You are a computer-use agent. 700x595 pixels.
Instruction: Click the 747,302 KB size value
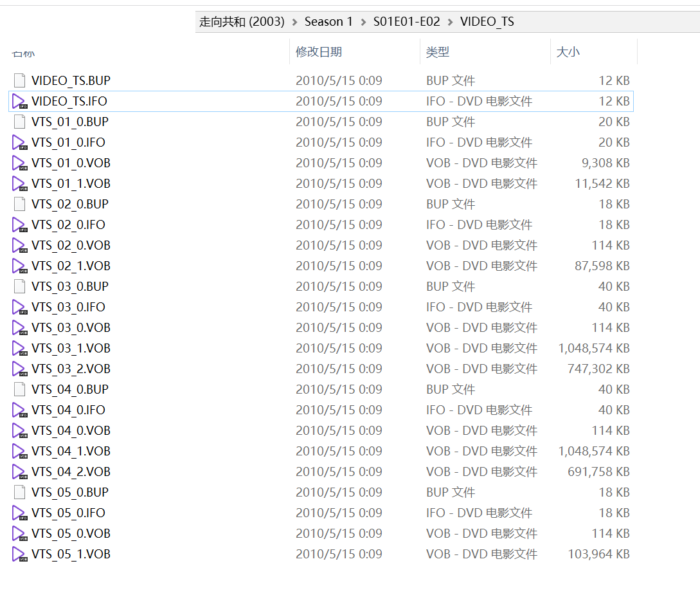[598, 369]
